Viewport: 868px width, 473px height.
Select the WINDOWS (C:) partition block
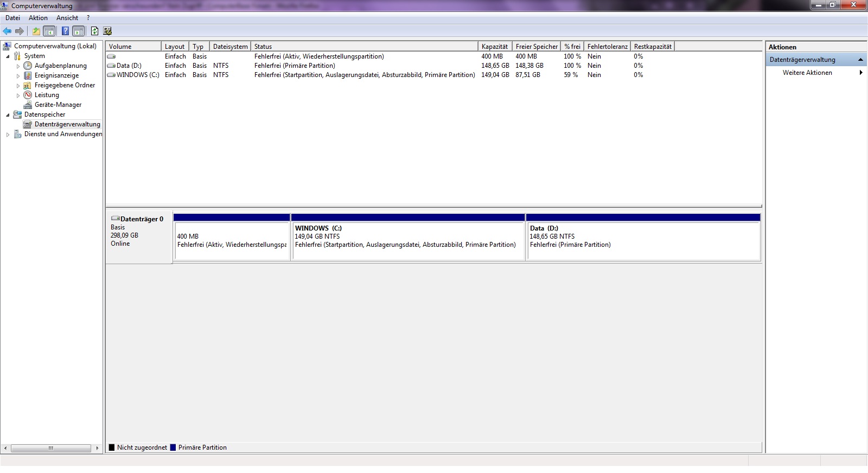point(408,237)
